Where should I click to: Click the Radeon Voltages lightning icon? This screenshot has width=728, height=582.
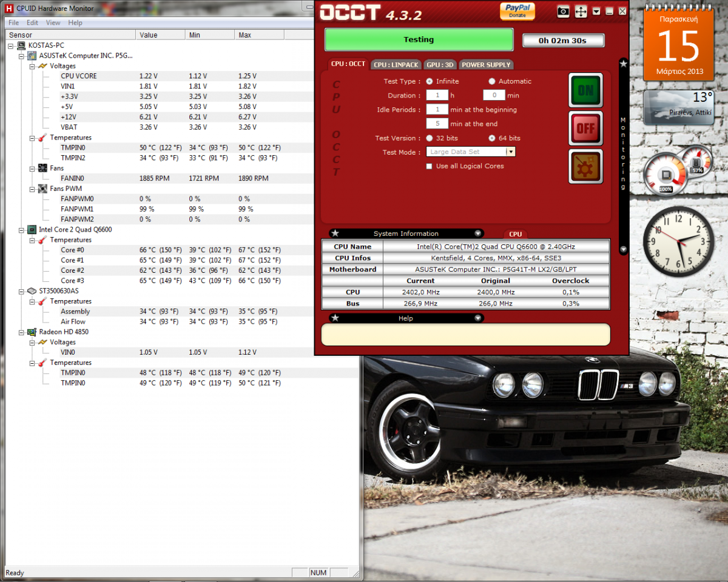42,343
